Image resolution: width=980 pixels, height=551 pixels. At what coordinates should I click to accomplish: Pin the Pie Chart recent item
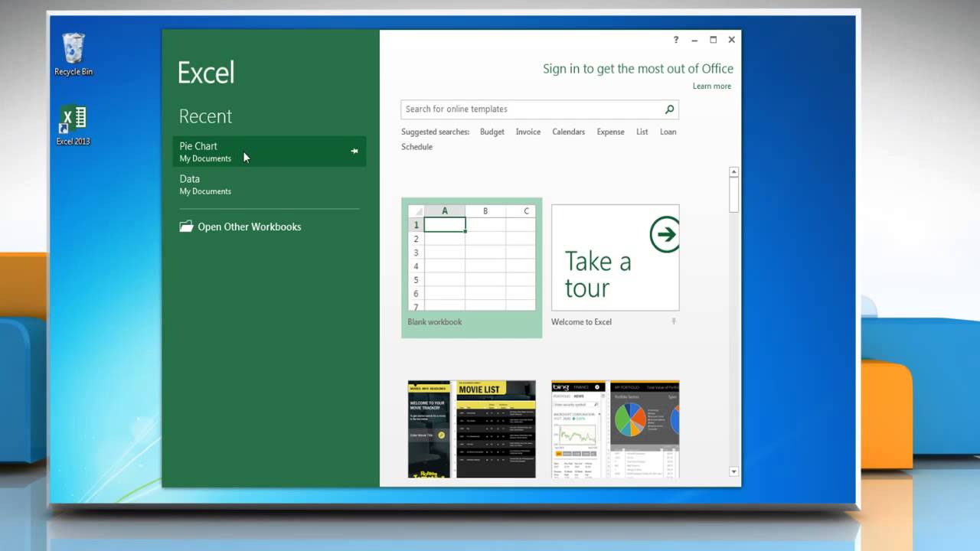354,152
